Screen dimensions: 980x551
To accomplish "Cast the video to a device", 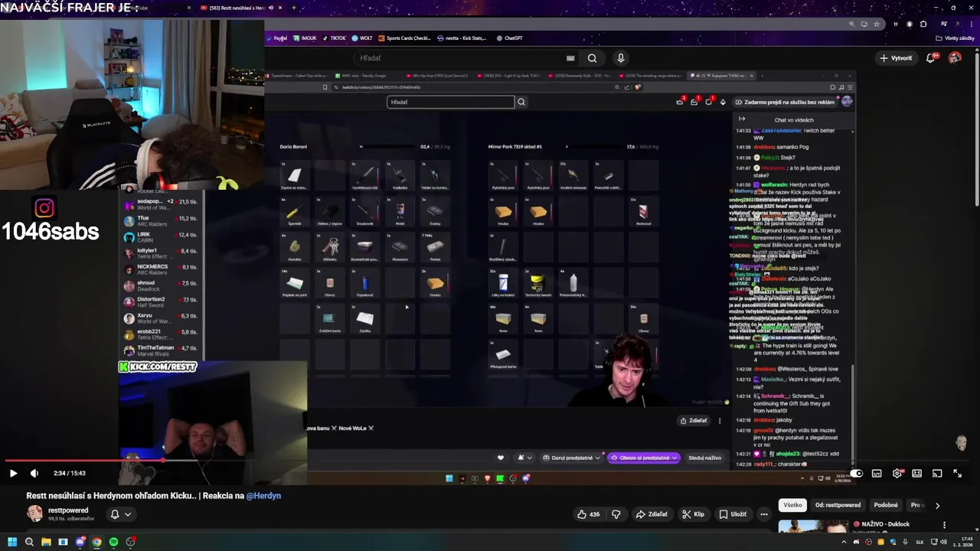I will (x=936, y=474).
